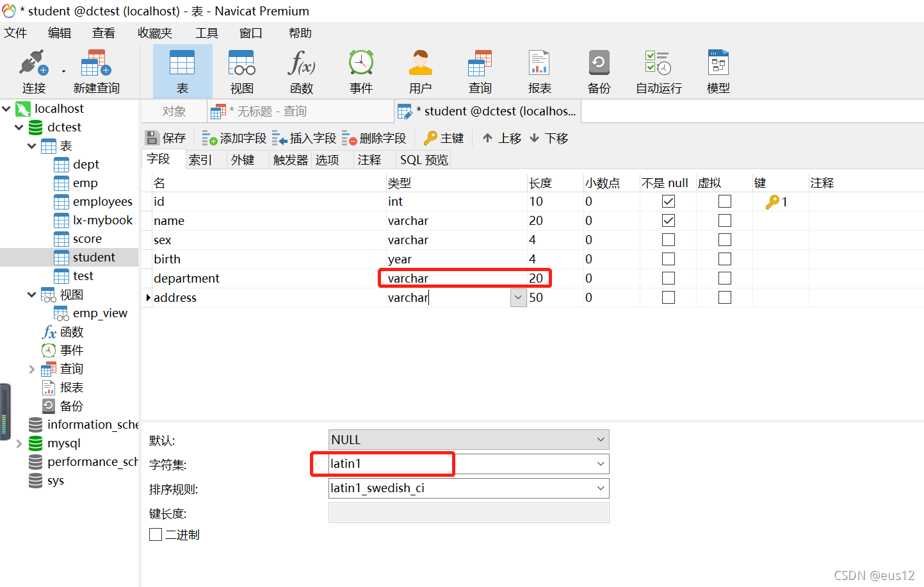Toggle 不是 null checkbox for birth
This screenshot has width=924, height=587.
coord(669,259)
